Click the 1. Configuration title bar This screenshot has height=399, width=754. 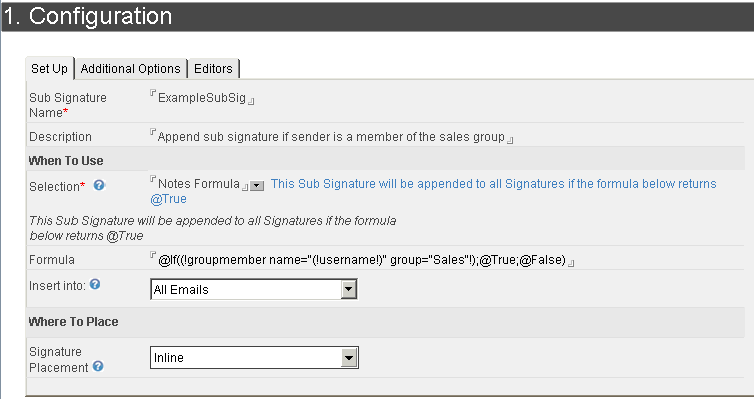point(377,16)
